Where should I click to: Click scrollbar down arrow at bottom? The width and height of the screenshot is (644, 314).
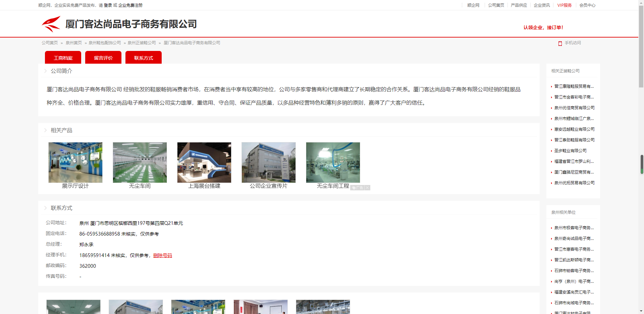(641, 311)
